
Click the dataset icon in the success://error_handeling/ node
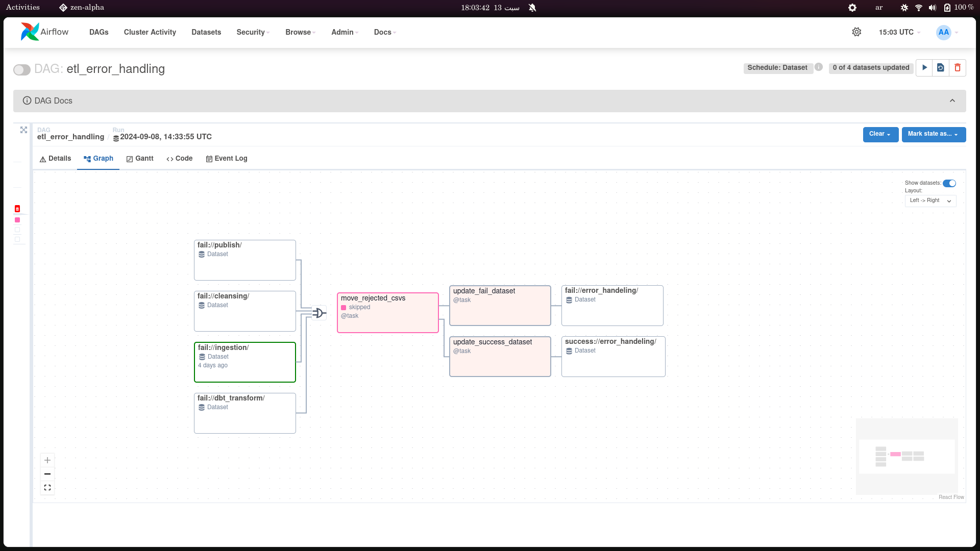[569, 350]
